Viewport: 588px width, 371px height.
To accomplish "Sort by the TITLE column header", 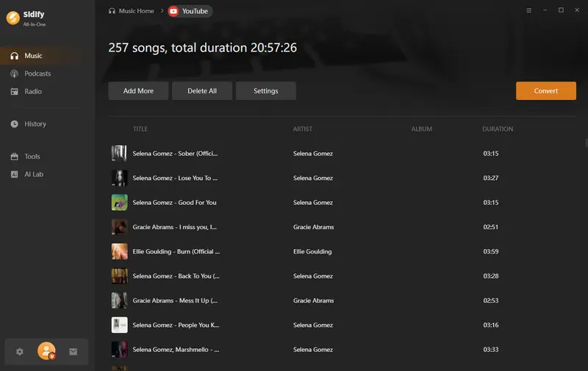I will [140, 129].
